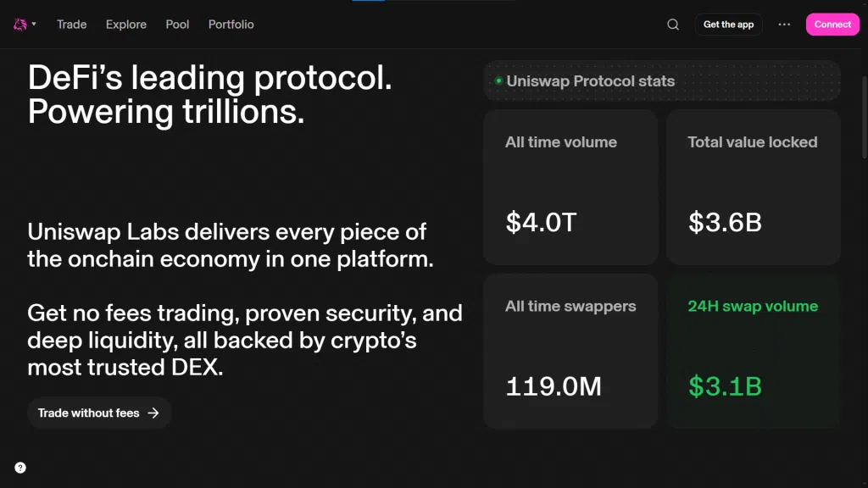Click the pink Connect wallet button
Viewport: 868px width, 488px height.
tap(832, 25)
